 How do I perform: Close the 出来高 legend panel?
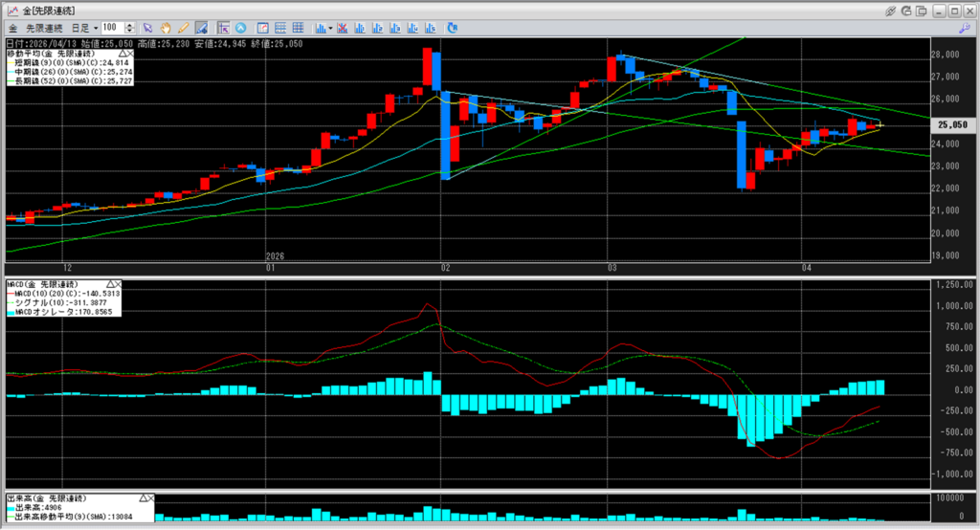point(150,498)
